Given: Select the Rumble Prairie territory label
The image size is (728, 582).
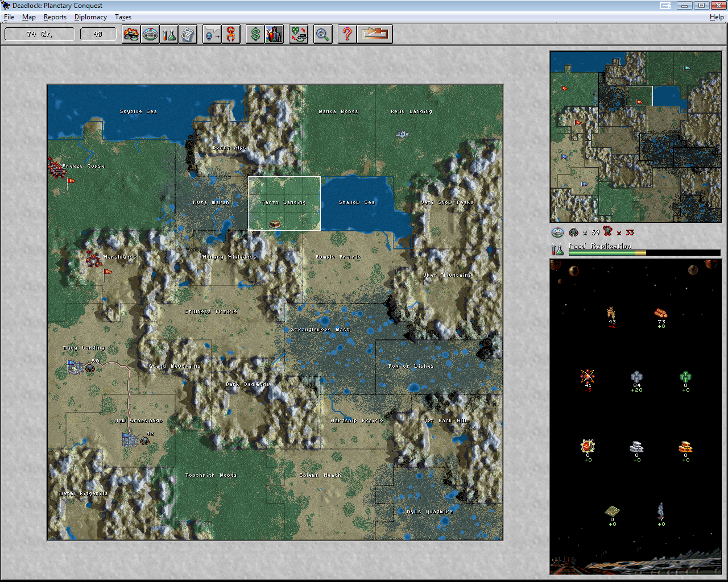Looking at the screenshot, I should 338,257.
